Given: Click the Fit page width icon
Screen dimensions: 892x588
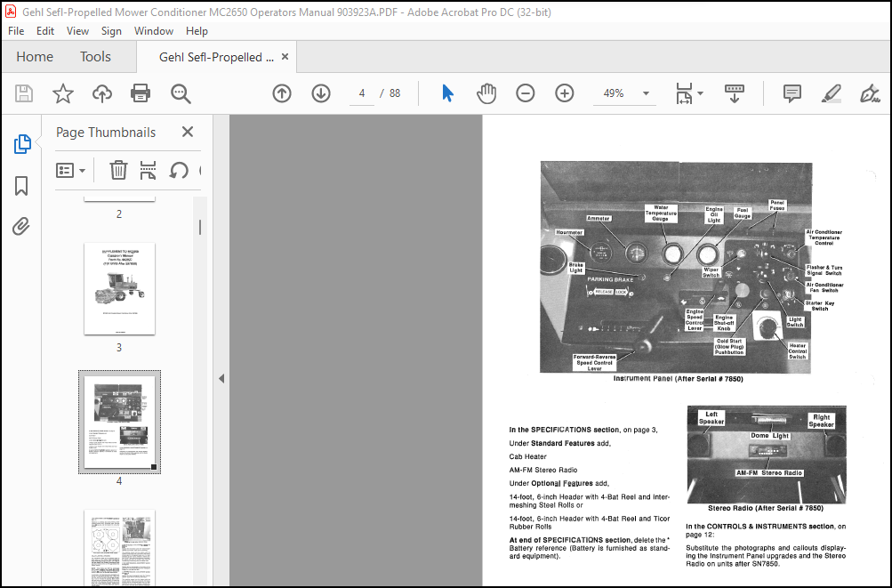Looking at the screenshot, I should click(684, 93).
